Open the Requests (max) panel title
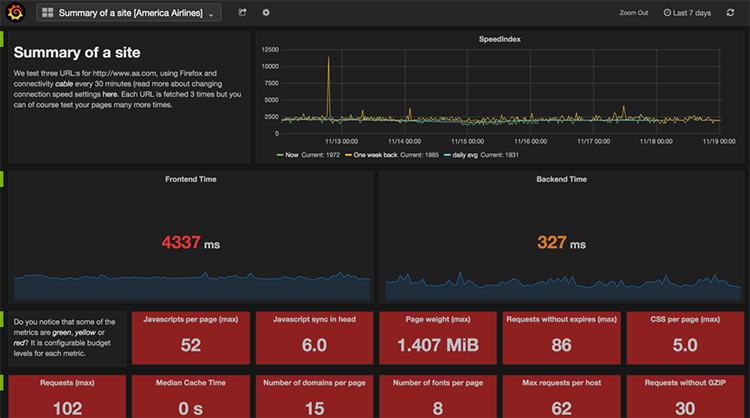Screen dimensions: 750x418 67,383
